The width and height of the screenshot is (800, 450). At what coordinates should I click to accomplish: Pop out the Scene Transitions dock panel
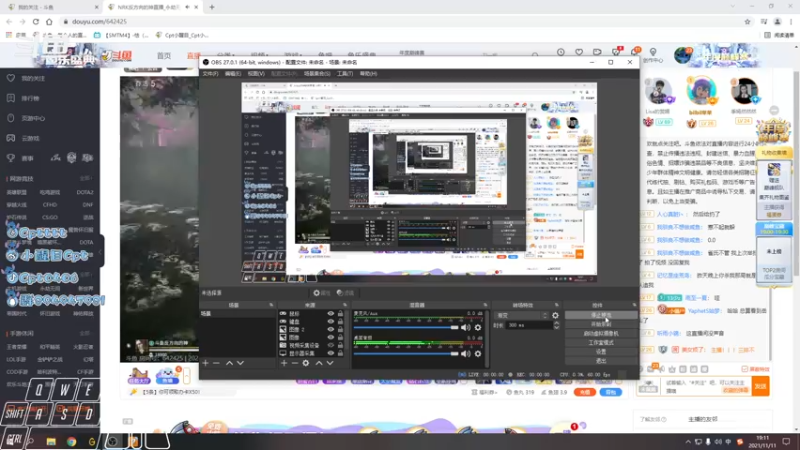point(557,305)
